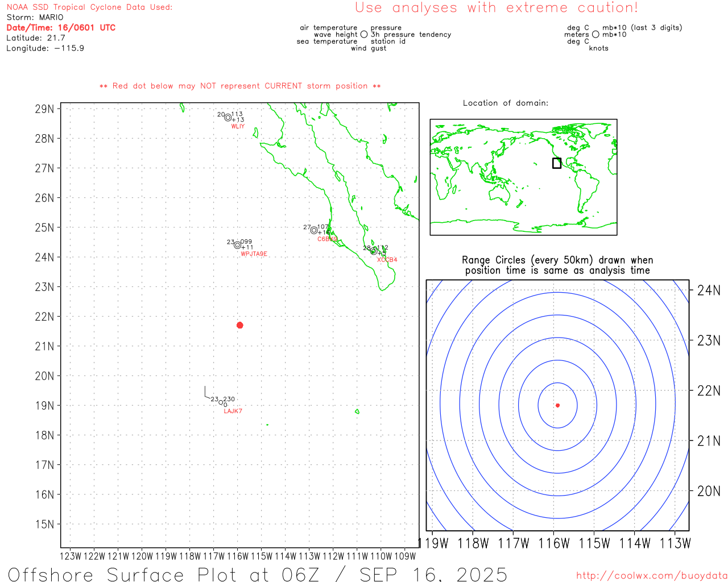Click the XCCB4 station circle marker

(374, 251)
